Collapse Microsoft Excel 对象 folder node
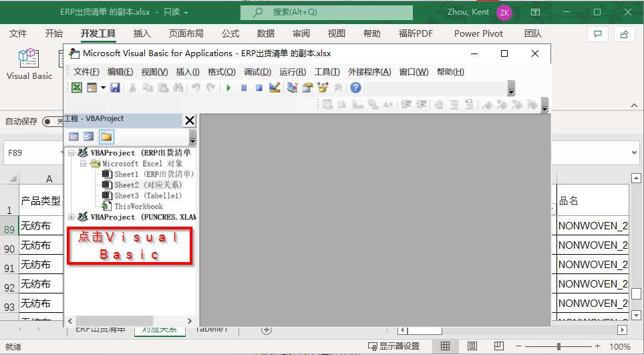Viewport: 644px width, 355px height. point(84,164)
